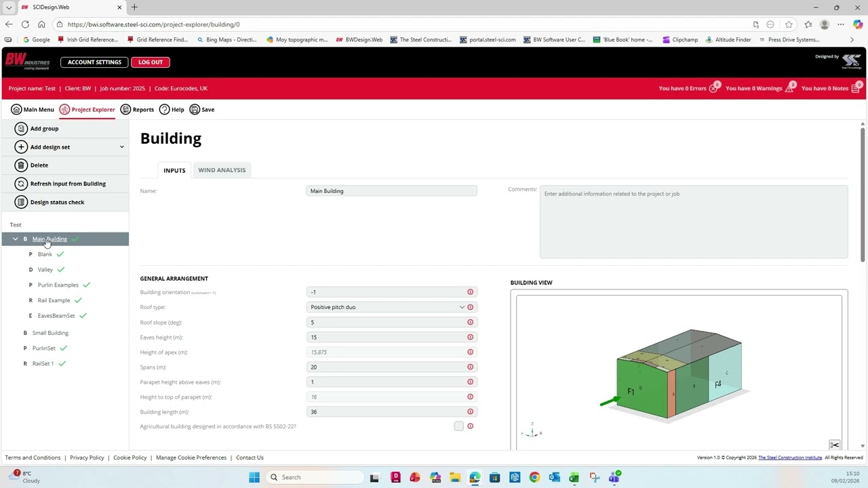Click the Spans input field
Screen dimensions: 868x488
pyautogui.click(x=391, y=367)
